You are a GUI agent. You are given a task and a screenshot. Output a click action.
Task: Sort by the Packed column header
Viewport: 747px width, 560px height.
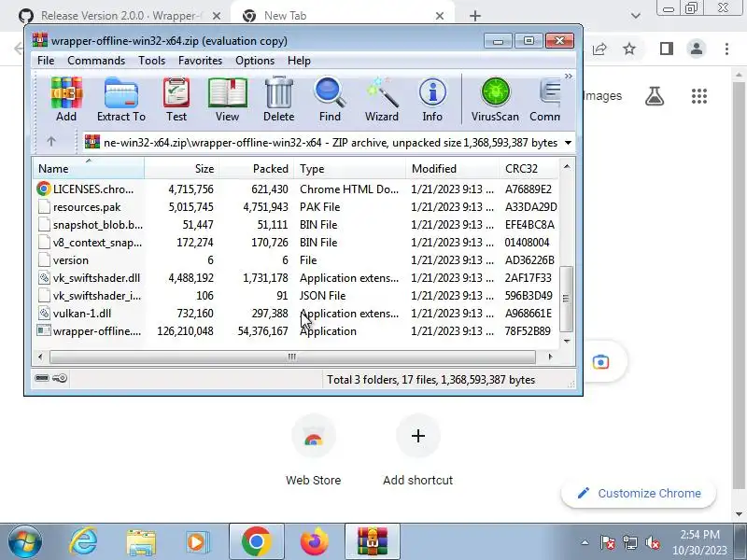coord(256,169)
